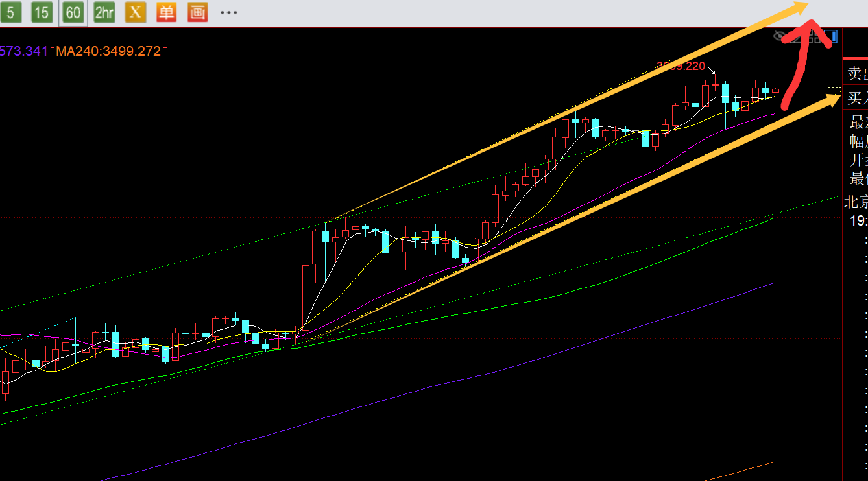Click the large cyan candle below the price high
The width and height of the screenshot is (868, 481).
725,93
